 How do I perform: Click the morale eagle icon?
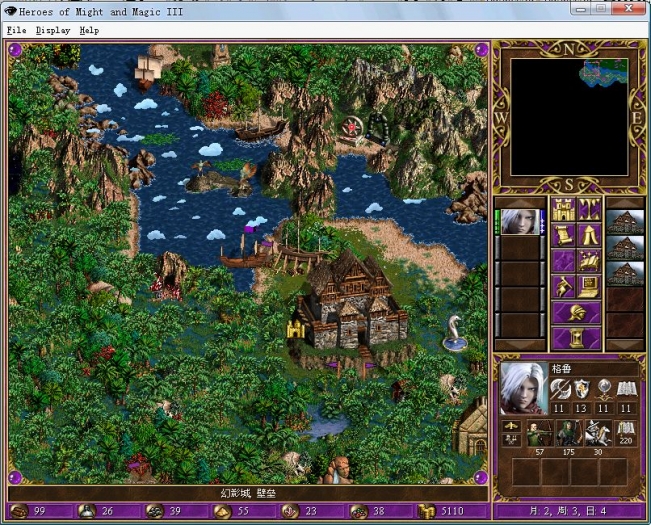511,426
